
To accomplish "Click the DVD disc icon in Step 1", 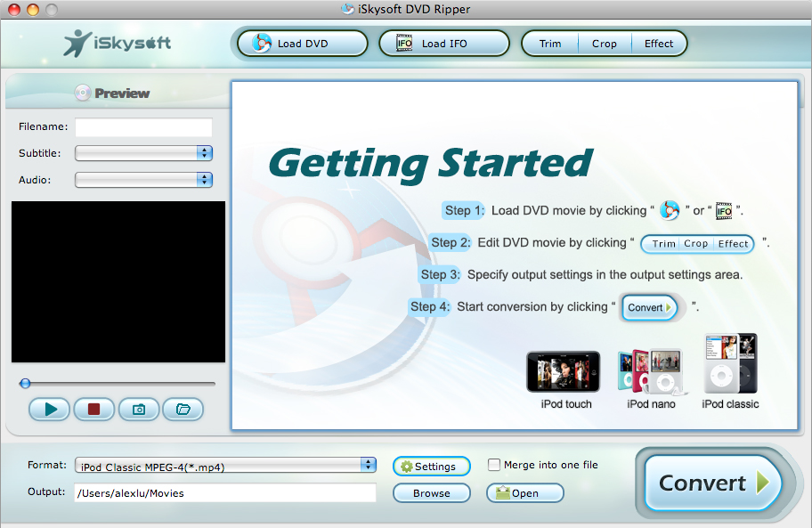I will click(669, 210).
